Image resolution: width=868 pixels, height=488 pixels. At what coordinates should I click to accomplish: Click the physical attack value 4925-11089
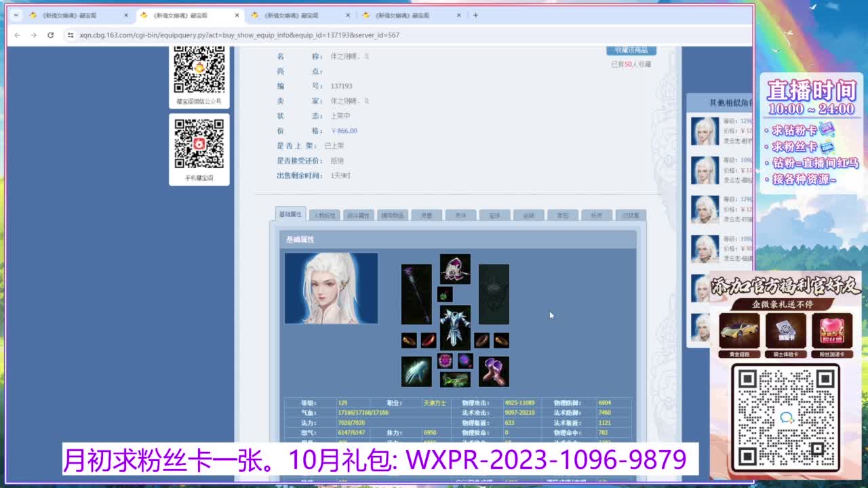click(519, 403)
